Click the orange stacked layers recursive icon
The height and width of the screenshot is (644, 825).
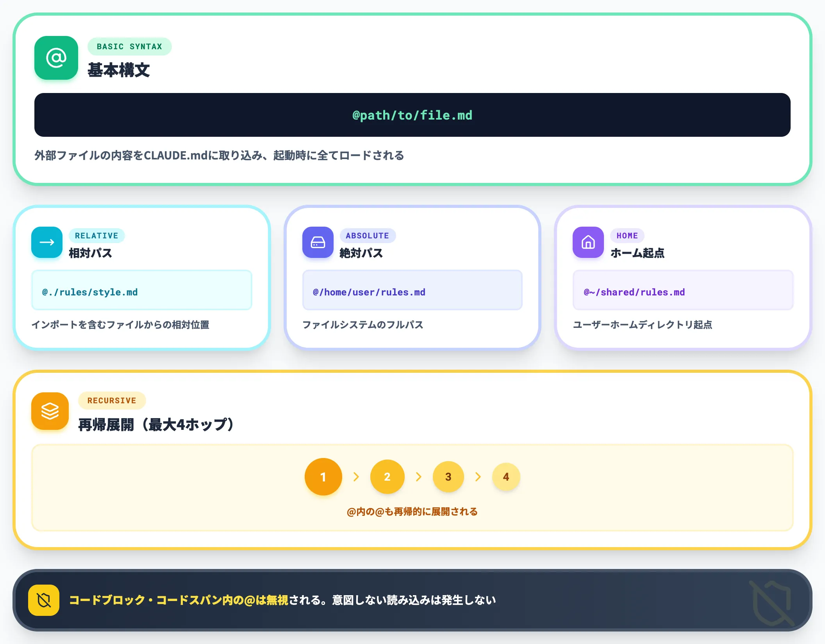[50, 411]
